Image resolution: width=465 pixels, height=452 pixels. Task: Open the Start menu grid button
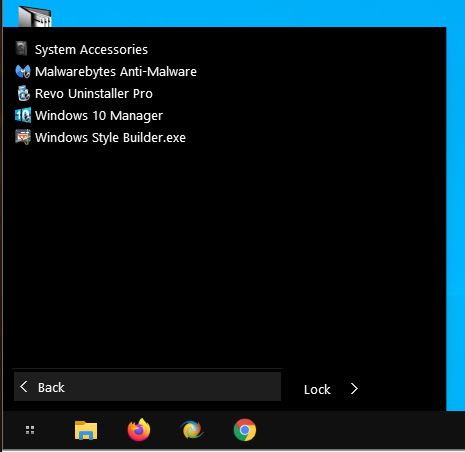pos(30,430)
